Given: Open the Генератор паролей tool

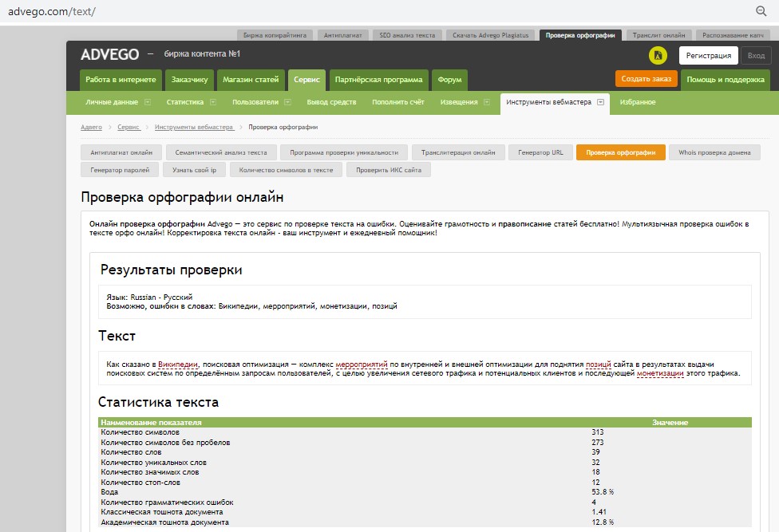Looking at the screenshot, I should 120,169.
